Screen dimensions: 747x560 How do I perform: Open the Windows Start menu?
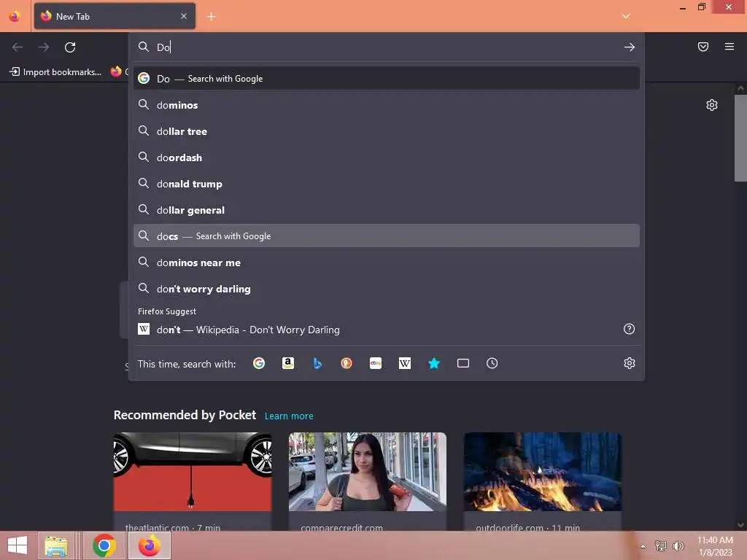click(18, 545)
